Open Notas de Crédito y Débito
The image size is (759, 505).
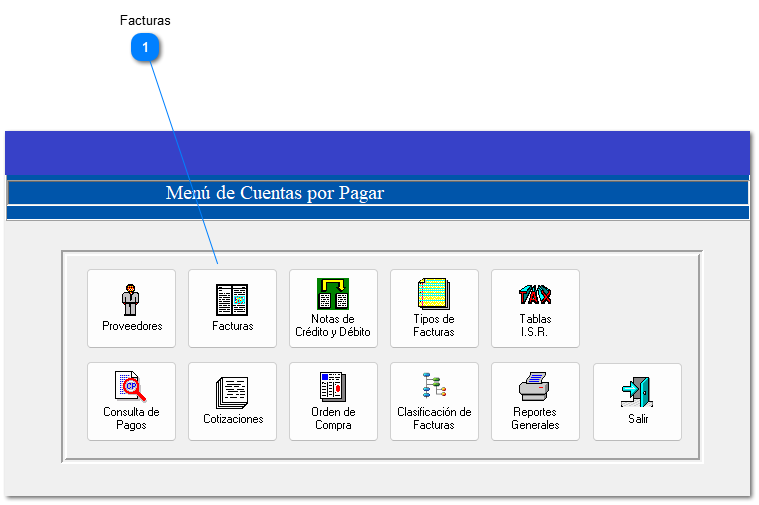tap(333, 308)
